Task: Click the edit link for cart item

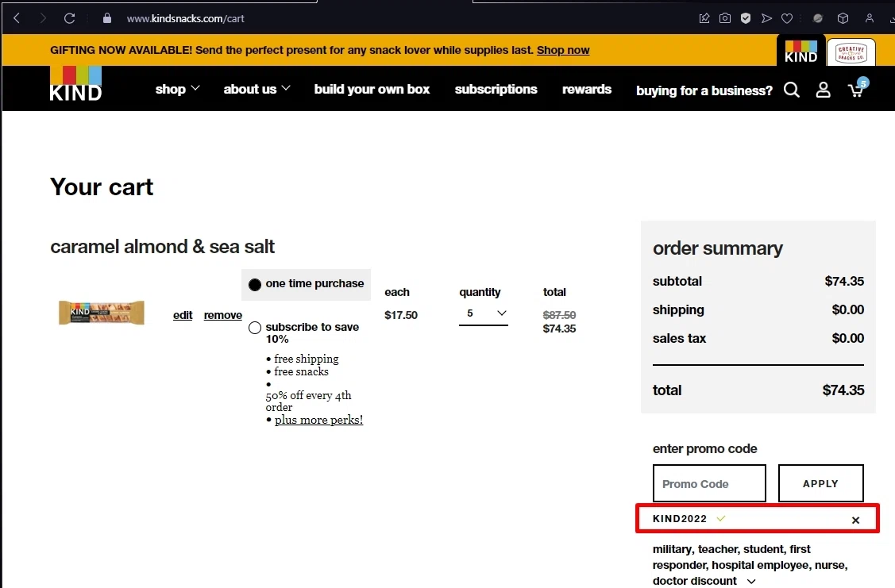Action: pyautogui.click(x=183, y=315)
